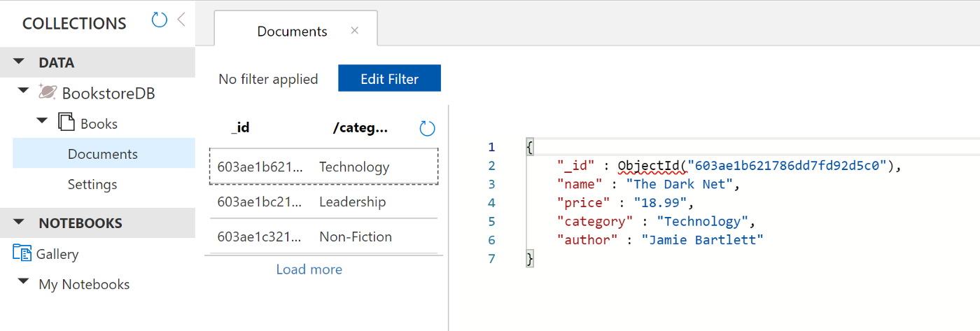The width and height of the screenshot is (980, 331).
Task: Select the Non-Fiction document row
Action: [323, 237]
